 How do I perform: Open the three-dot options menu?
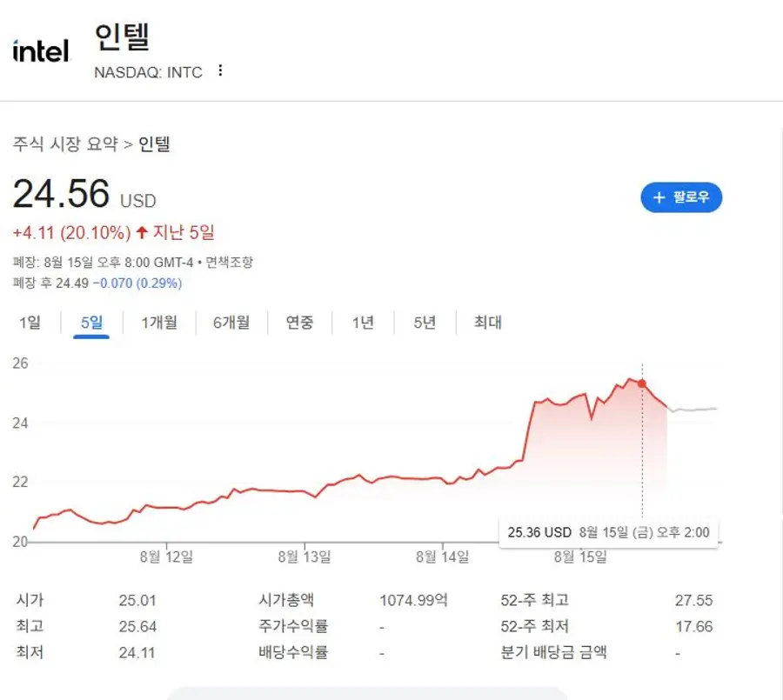220,70
